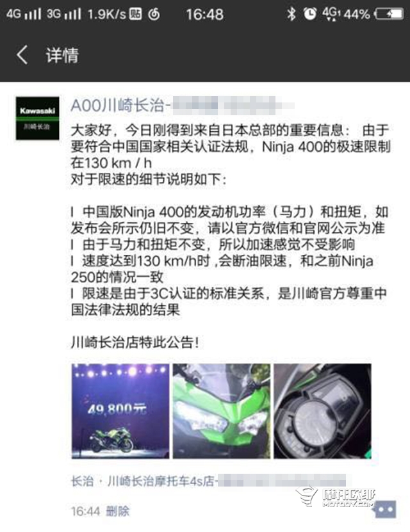Open the Kawasaki profile avatar
410x532 pixels.
37,118
